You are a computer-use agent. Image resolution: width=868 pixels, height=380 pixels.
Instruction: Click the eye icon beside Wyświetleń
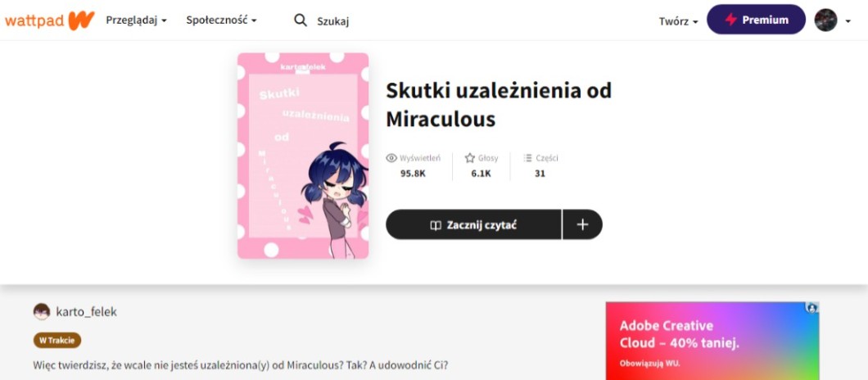[391, 158]
